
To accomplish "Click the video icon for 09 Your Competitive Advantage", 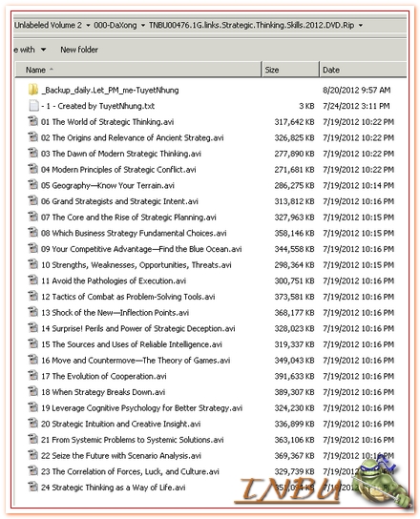I will click(33, 248).
